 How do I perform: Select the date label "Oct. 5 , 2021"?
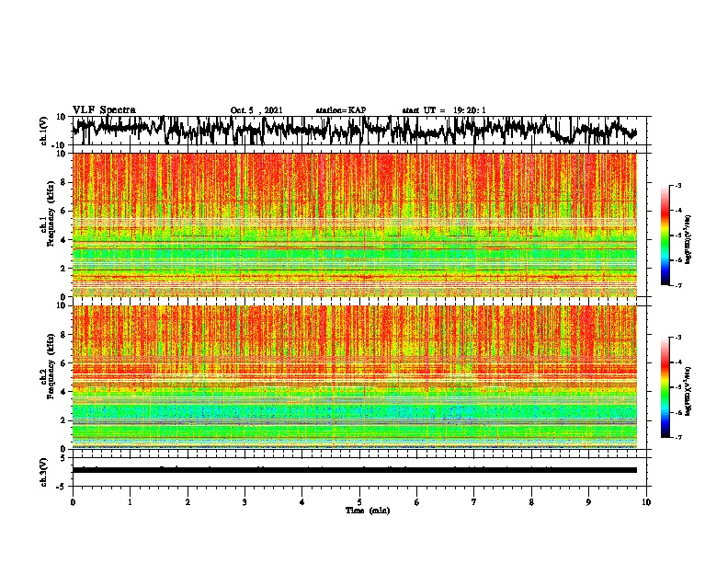[x=256, y=110]
